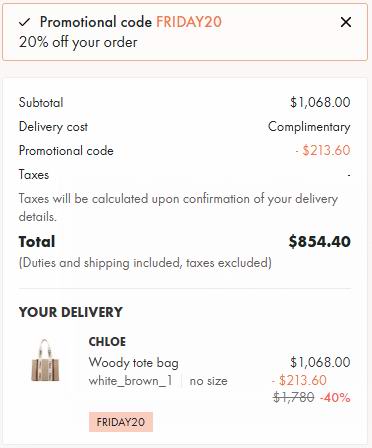This screenshot has height=448, width=372.
Task: Click the no size label
Action: click(x=208, y=381)
